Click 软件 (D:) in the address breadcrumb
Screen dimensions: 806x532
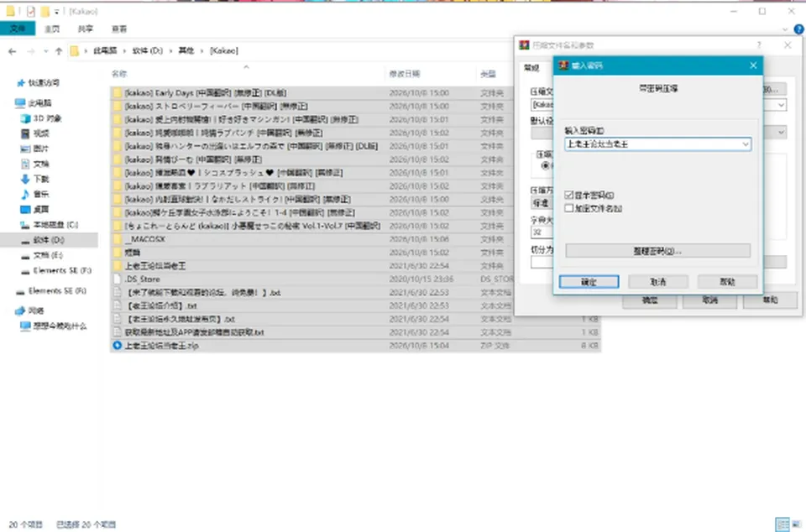(x=148, y=51)
